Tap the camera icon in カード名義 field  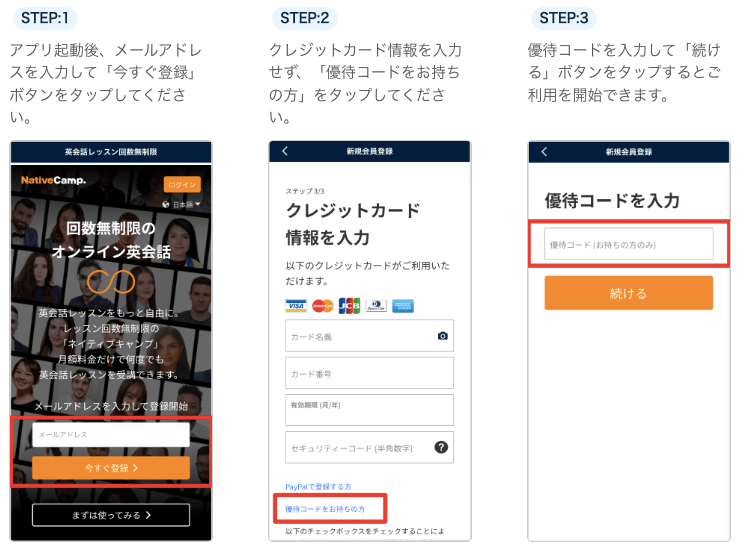point(443,336)
